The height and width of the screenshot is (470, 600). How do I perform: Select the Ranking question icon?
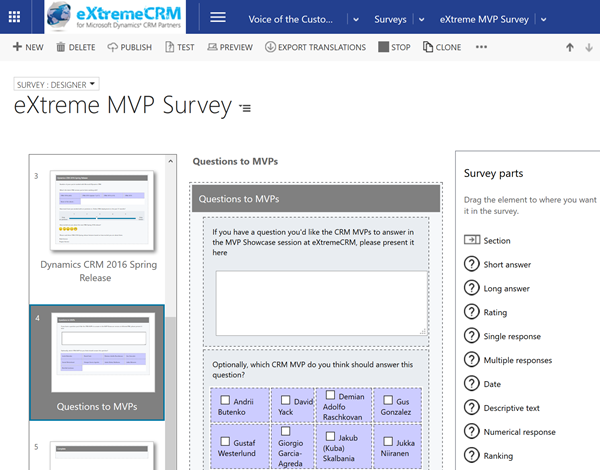pos(471,455)
